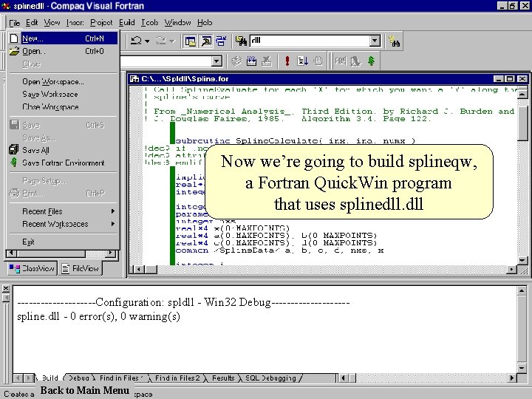Choose Open Workspace... from File menu
Screen dimensions: 532x399
(63, 82)
